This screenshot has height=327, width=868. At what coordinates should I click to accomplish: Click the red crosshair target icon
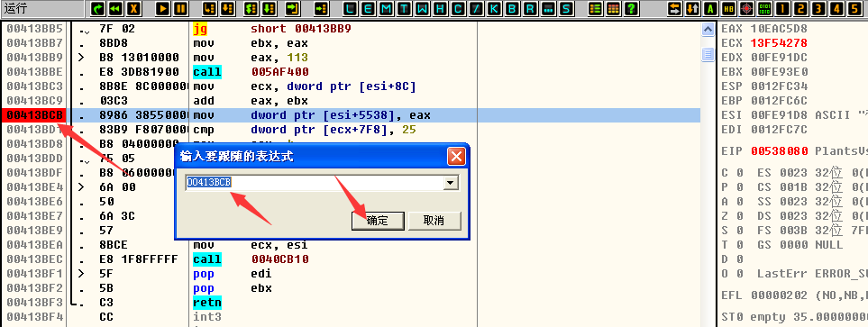(746, 8)
